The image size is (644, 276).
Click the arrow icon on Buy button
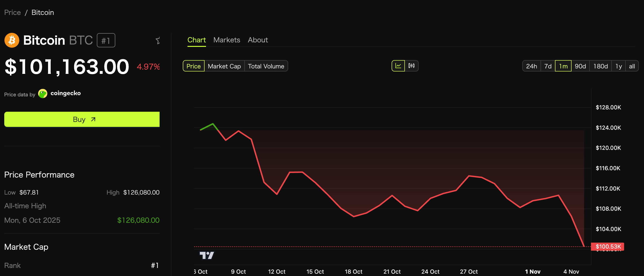pyautogui.click(x=93, y=120)
